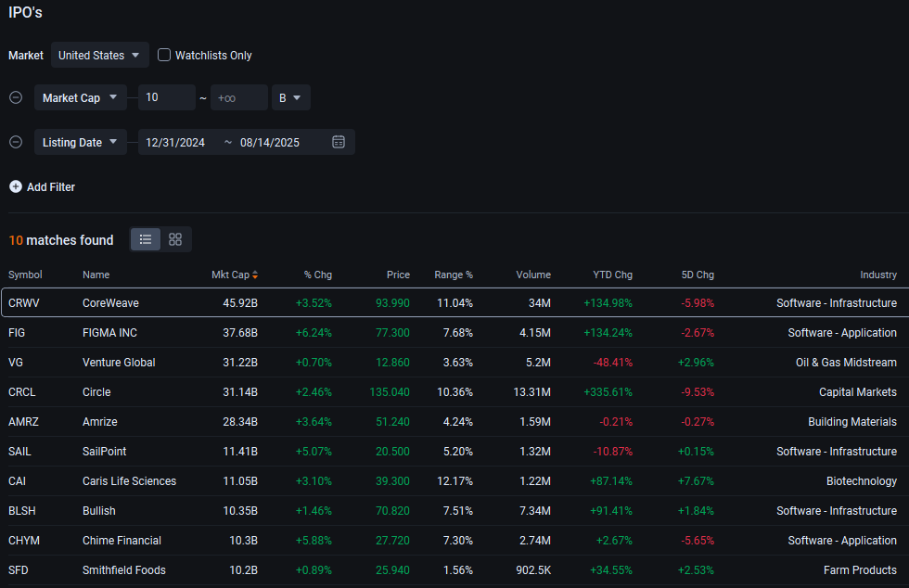Sort by Mkt Cap column arrows

click(255, 275)
